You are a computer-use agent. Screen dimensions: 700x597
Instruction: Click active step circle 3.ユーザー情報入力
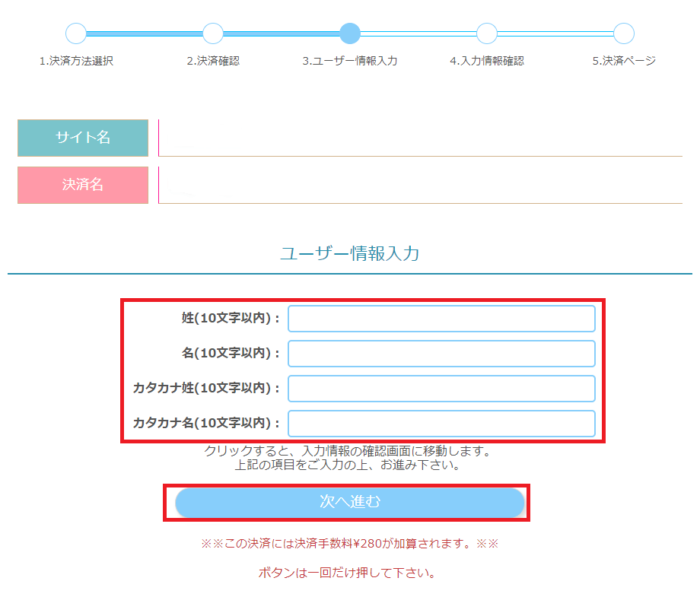point(350,33)
